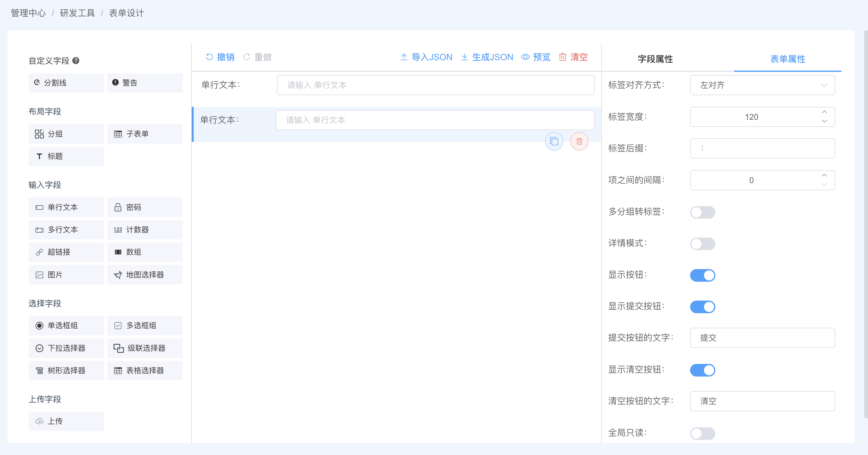Add the 图片 image field
The height and width of the screenshot is (455, 868).
[66, 275]
